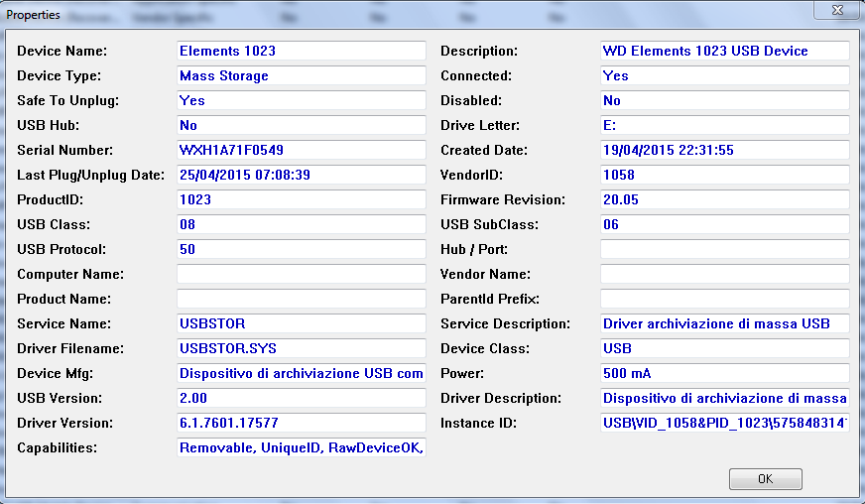Click the Device Mfg value field
The width and height of the screenshot is (865, 504).
click(302, 374)
